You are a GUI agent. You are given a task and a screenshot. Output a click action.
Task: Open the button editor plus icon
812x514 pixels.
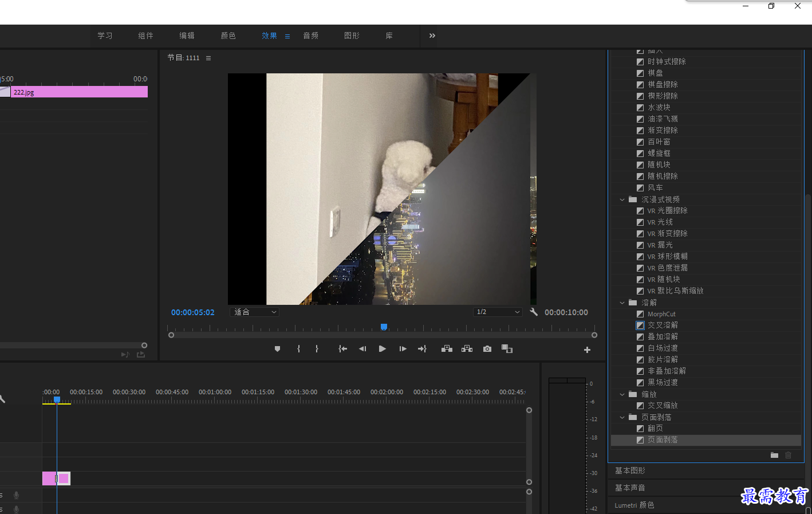tap(587, 350)
